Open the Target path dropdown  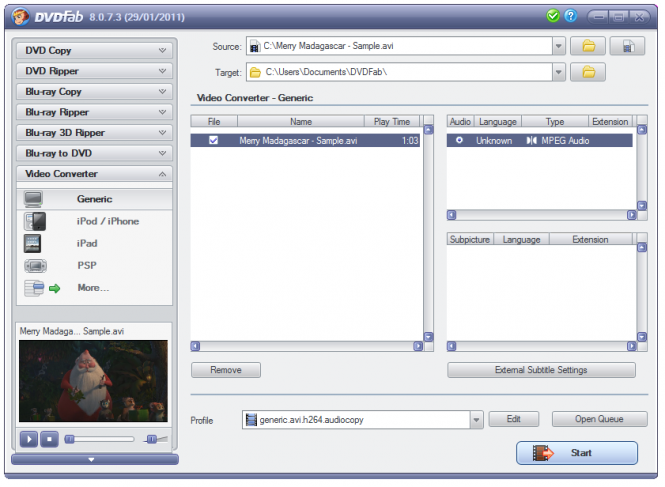559,73
